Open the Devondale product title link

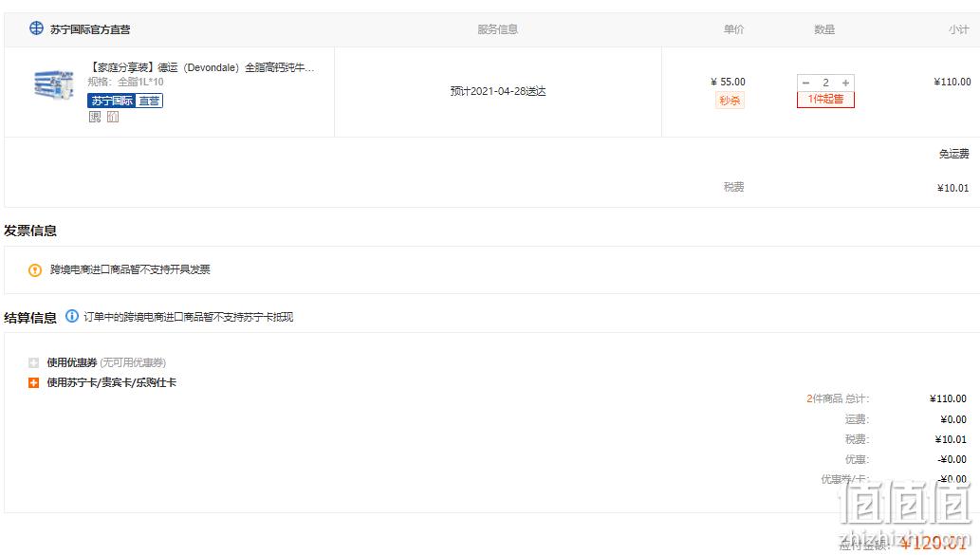click(201, 67)
